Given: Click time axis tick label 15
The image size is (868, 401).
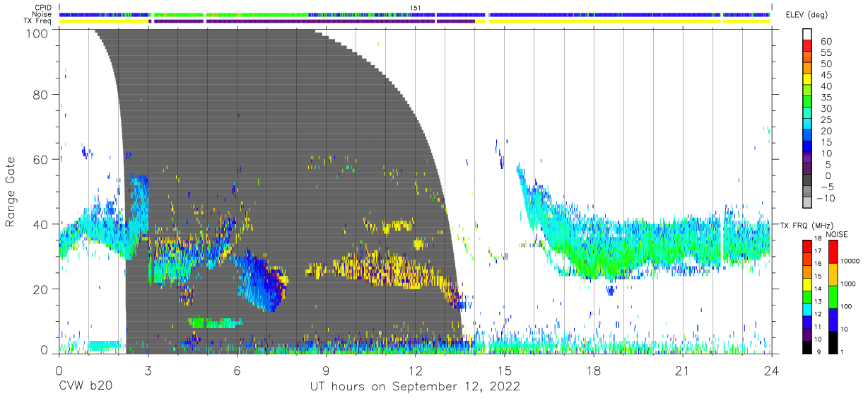Looking at the screenshot, I should pos(504,371).
